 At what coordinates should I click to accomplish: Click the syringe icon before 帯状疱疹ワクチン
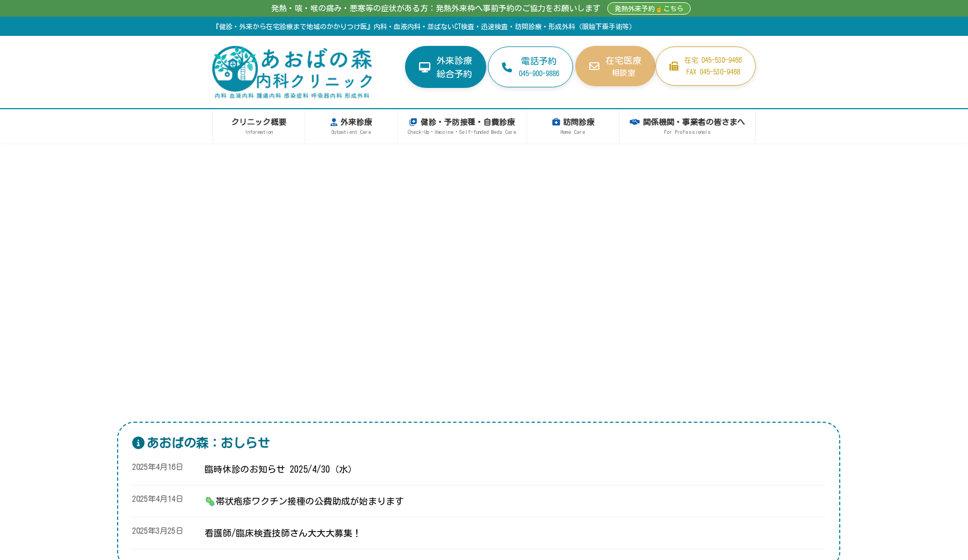(x=210, y=502)
